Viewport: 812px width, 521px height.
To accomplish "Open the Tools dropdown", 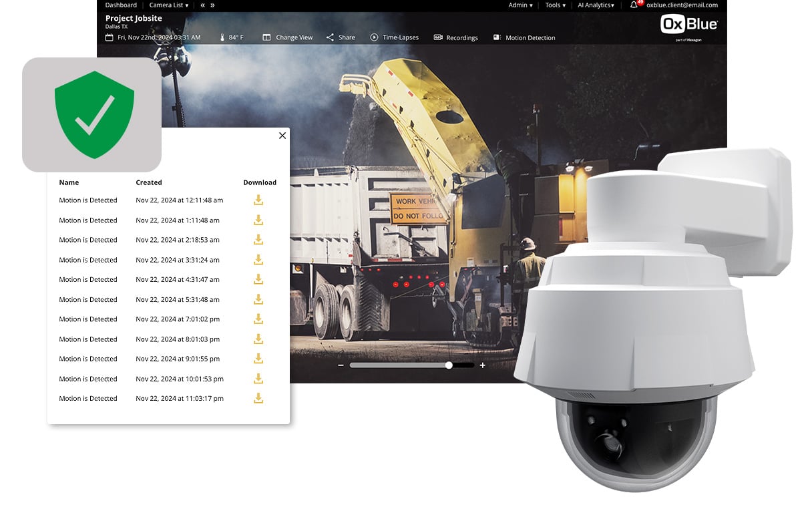I will (x=555, y=5).
